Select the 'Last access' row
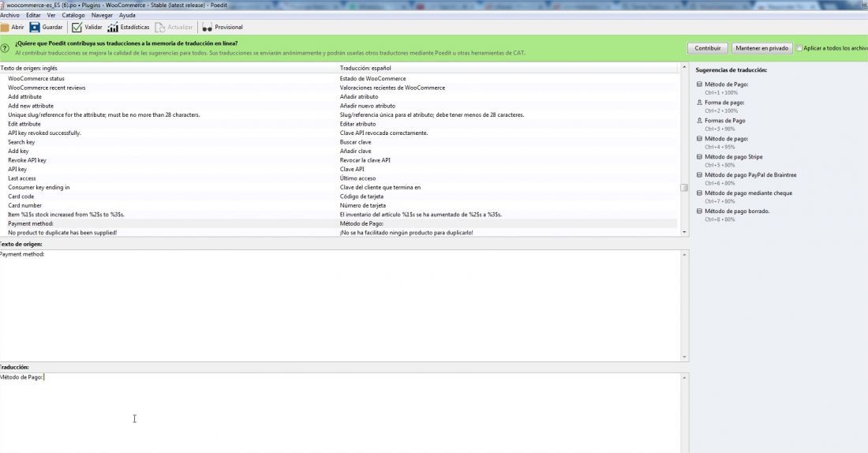Viewport: 868px width, 453px height. tap(339, 178)
